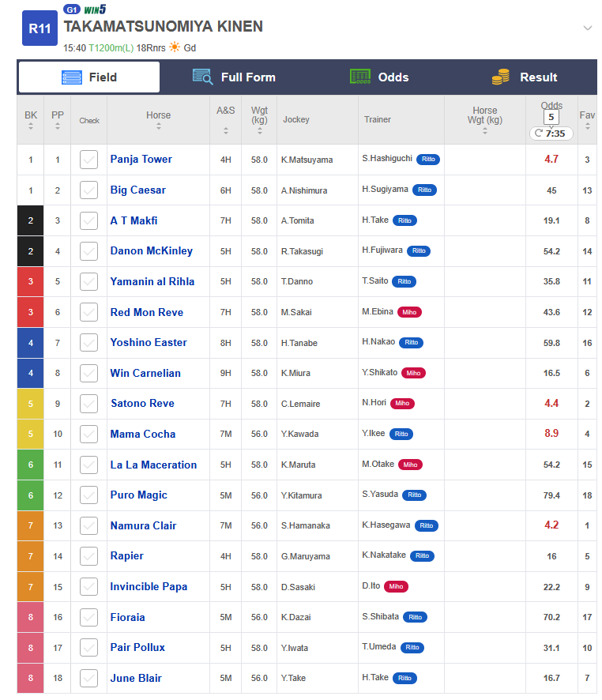This screenshot has width=602, height=700.
Task: Tick the checkbox for A T Makfi
Action: pos(88,220)
